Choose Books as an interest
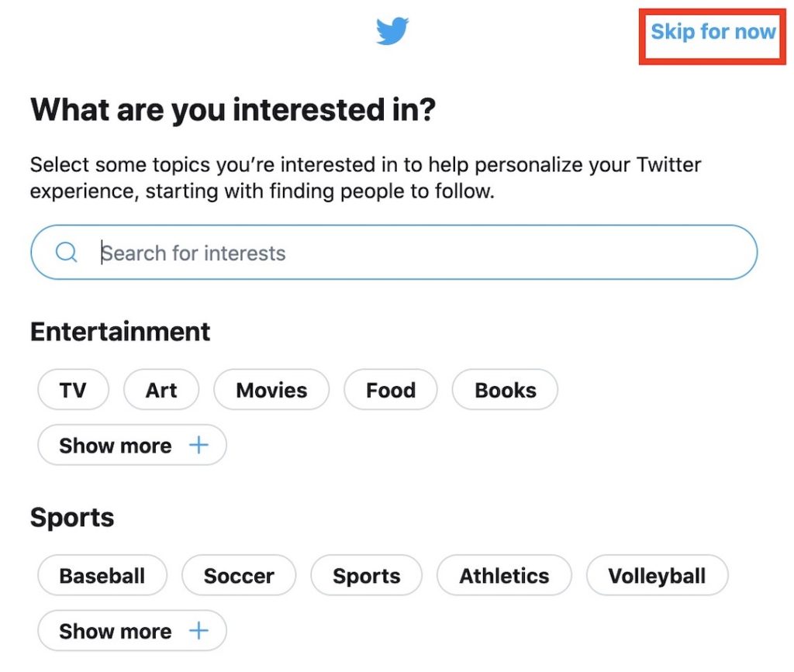Image resolution: width=794 pixels, height=672 pixels. pyautogui.click(x=504, y=390)
